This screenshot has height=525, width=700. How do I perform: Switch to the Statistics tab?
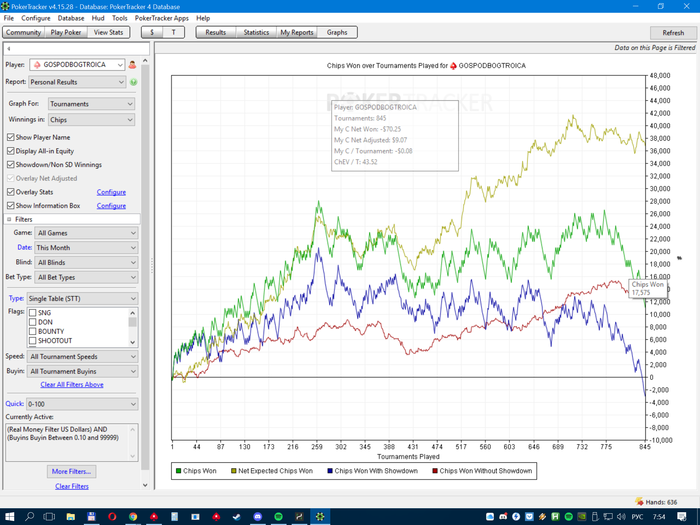pos(256,33)
